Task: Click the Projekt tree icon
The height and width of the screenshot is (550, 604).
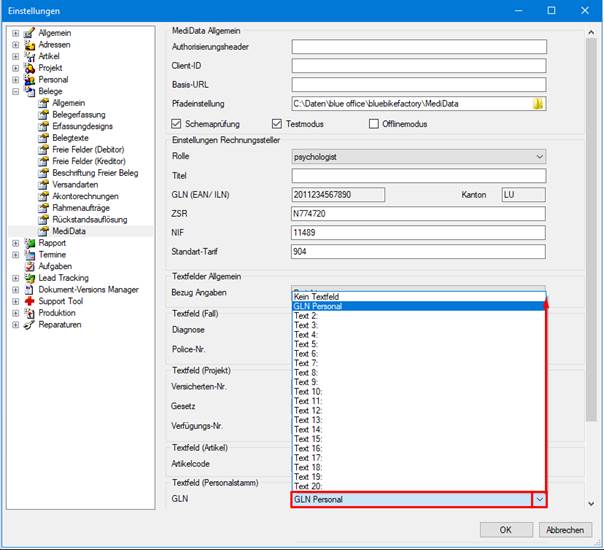Action: pyautogui.click(x=30, y=68)
